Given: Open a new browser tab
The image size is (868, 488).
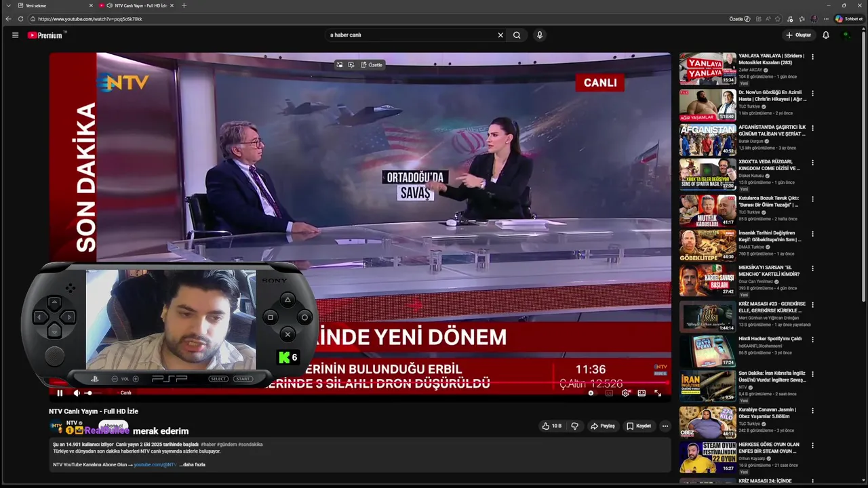Looking at the screenshot, I should tap(184, 5).
